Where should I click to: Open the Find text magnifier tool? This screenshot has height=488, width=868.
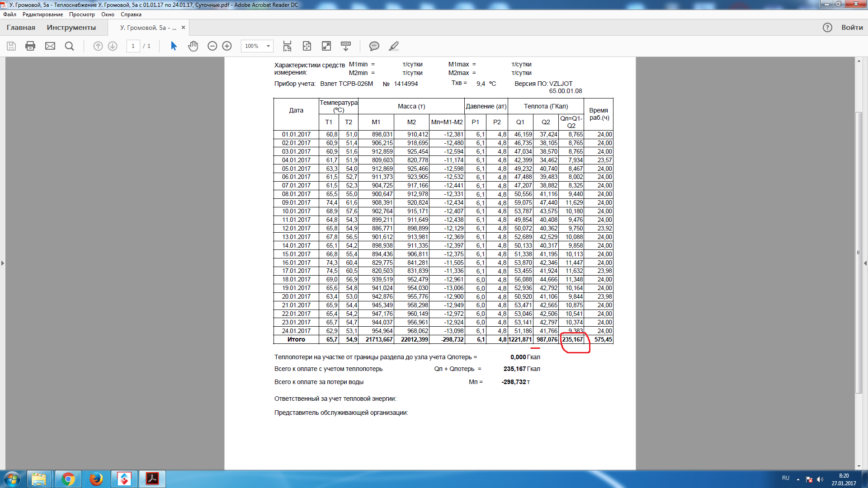click(x=69, y=46)
